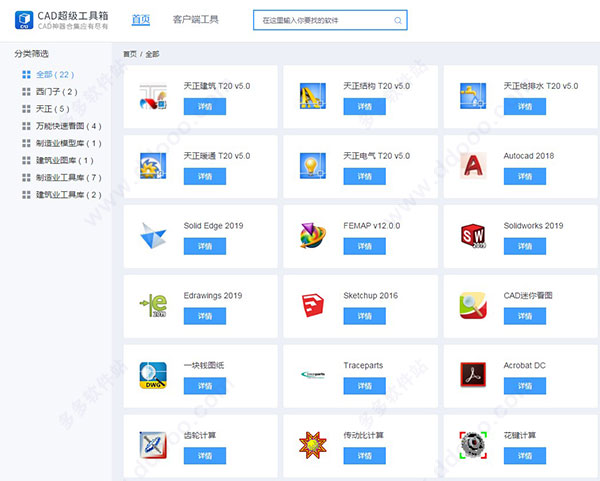Click the search magnifier icon
Viewport: 600px width, 481px height.
(x=398, y=21)
